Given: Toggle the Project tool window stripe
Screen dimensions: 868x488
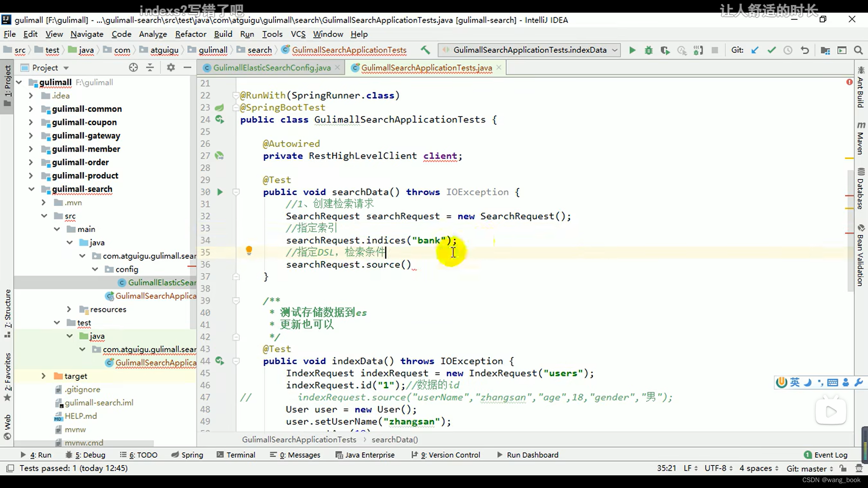Looking at the screenshot, I should [7, 86].
